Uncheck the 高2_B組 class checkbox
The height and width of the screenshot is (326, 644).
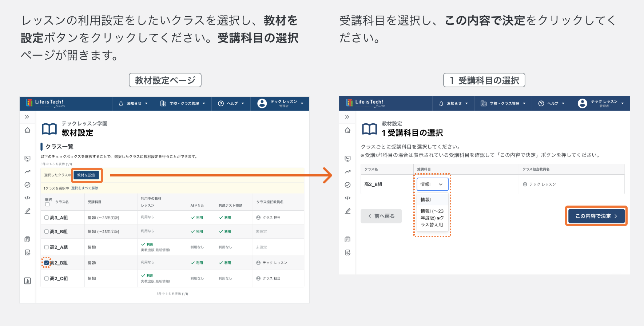point(47,263)
